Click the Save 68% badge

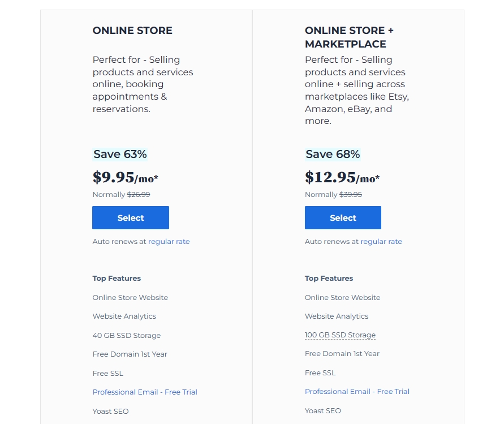coord(333,154)
